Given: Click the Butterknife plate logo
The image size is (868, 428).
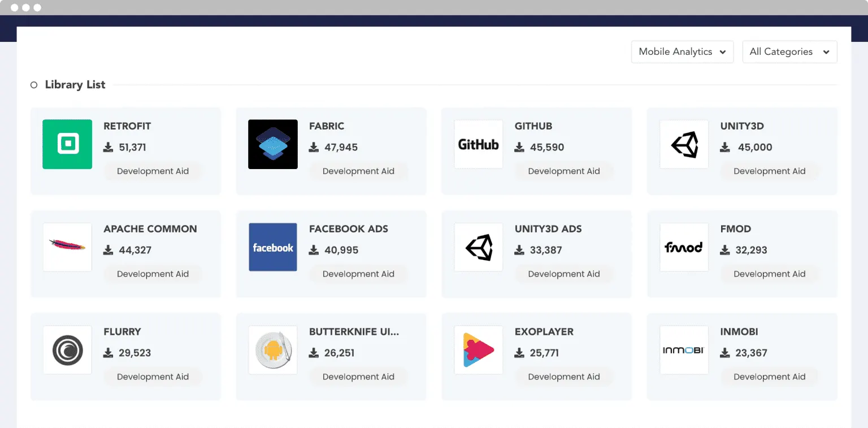Looking at the screenshot, I should click(x=273, y=350).
